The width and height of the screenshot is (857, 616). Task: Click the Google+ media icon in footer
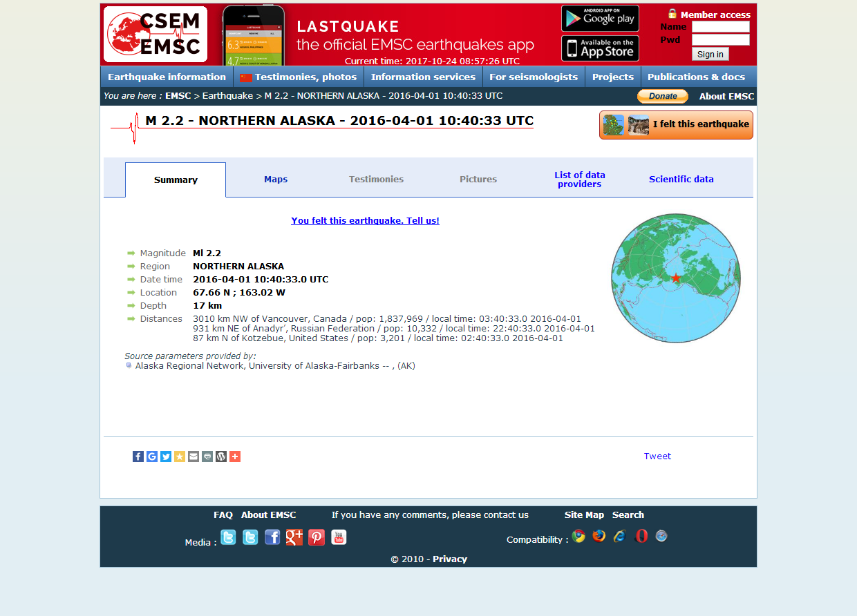coord(294,537)
